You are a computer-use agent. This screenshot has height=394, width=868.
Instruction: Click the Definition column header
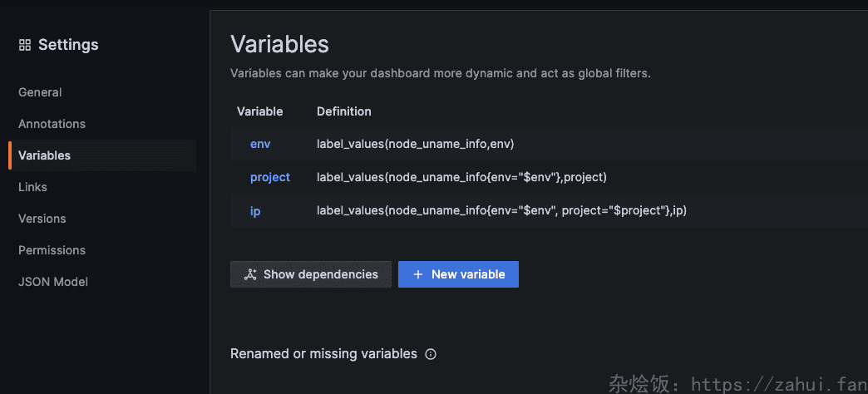343,111
